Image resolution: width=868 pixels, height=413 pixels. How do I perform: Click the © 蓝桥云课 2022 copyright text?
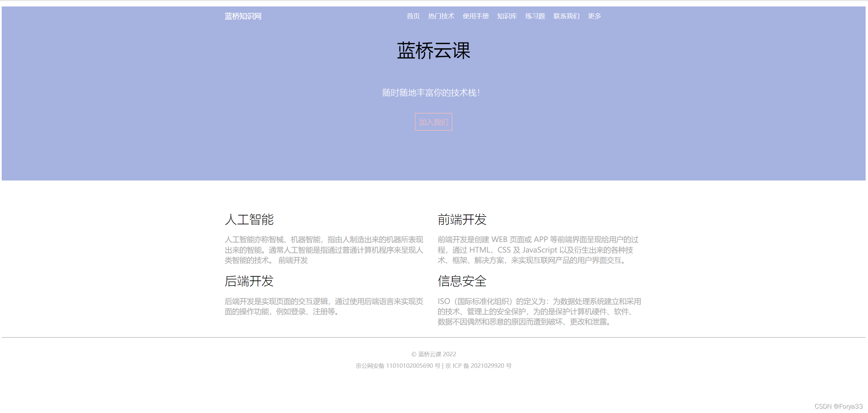point(433,354)
